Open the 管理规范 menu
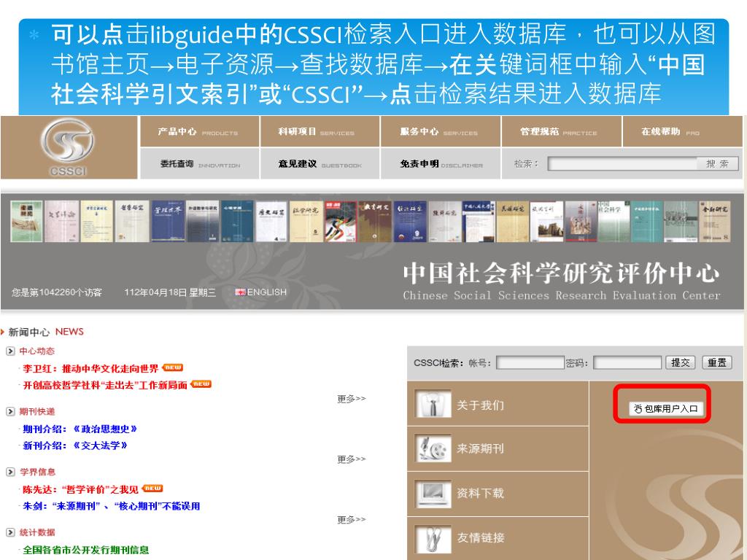Screen dimensions: 747x560 point(561,131)
